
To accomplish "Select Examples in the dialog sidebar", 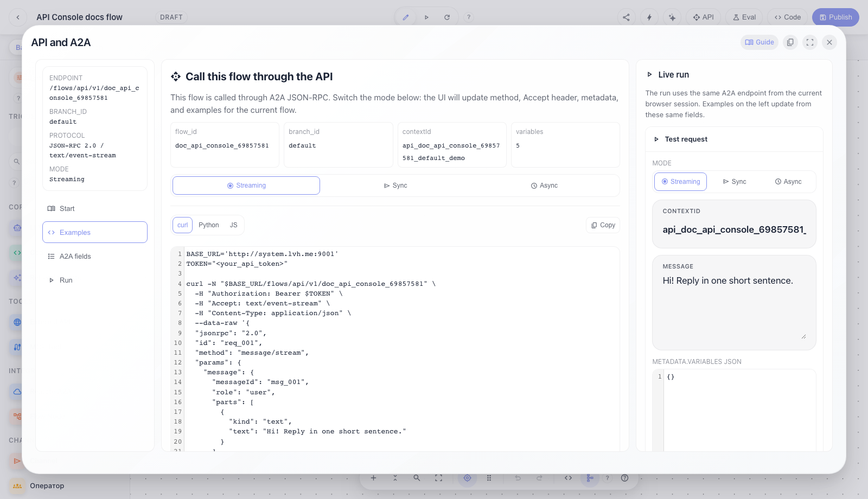I will click(x=95, y=232).
